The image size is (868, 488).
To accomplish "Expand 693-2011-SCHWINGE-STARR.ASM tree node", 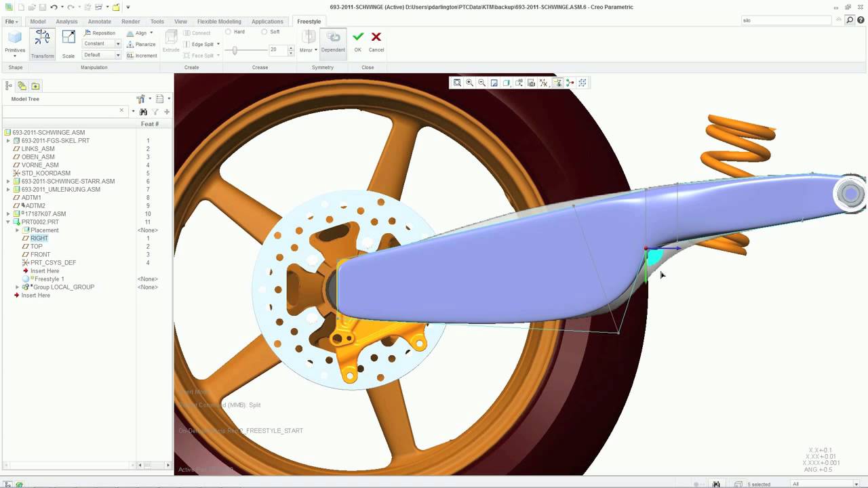I will click(8, 181).
